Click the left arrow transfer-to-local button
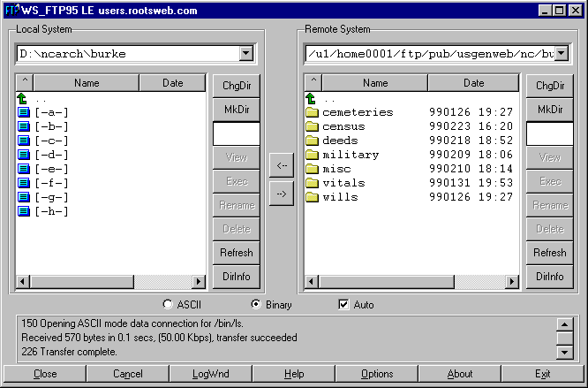The height and width of the screenshot is (388, 588). pos(282,164)
